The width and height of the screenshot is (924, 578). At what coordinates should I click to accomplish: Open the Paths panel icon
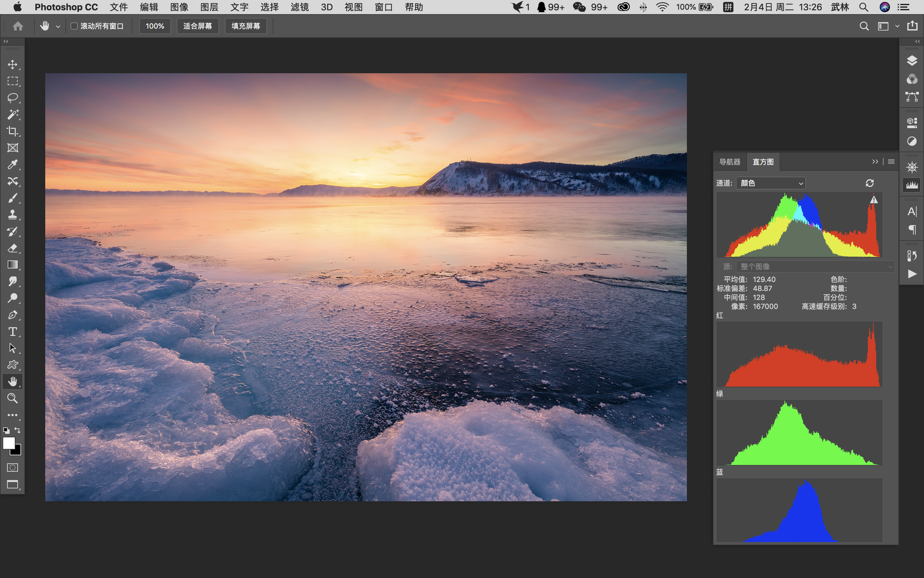[x=912, y=97]
